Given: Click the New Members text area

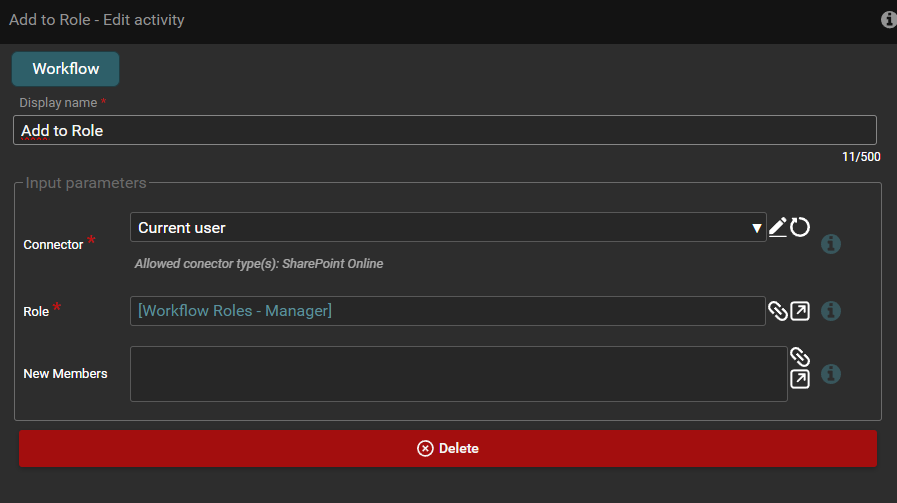Looking at the screenshot, I should pyautogui.click(x=458, y=374).
